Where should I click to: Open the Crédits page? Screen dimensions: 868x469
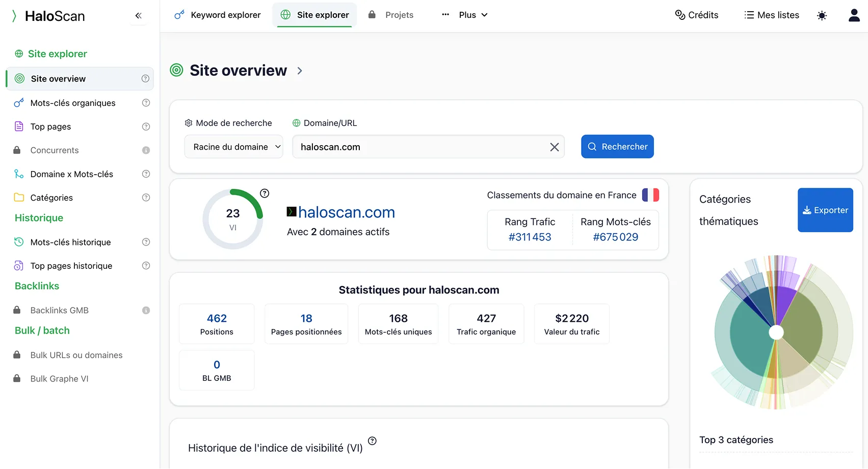coord(697,15)
